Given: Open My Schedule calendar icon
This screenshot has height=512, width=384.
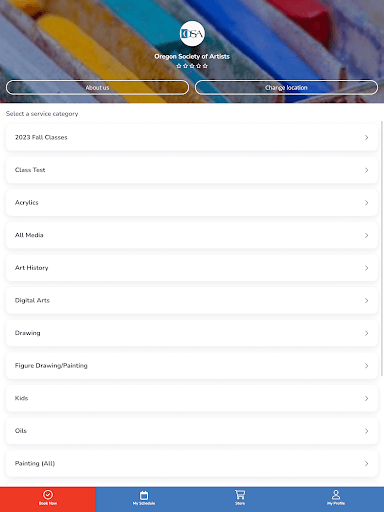Looking at the screenshot, I should (x=144, y=495).
